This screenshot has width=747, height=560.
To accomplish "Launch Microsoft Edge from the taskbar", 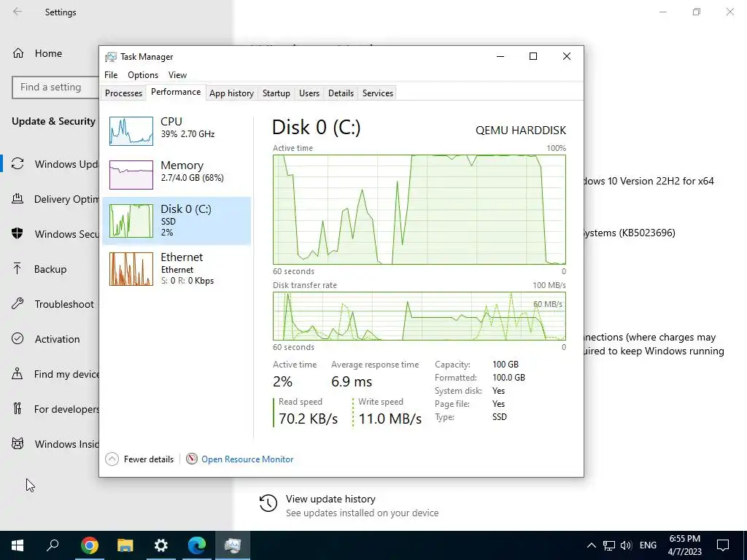I will [x=197, y=545].
